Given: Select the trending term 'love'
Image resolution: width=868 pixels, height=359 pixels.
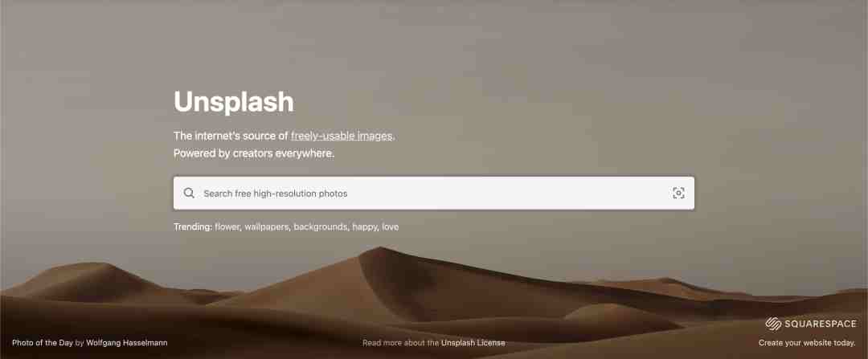Looking at the screenshot, I should 391,226.
